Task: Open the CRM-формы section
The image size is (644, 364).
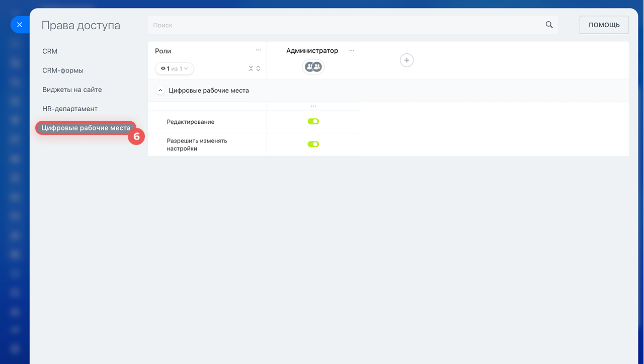Action: [63, 70]
